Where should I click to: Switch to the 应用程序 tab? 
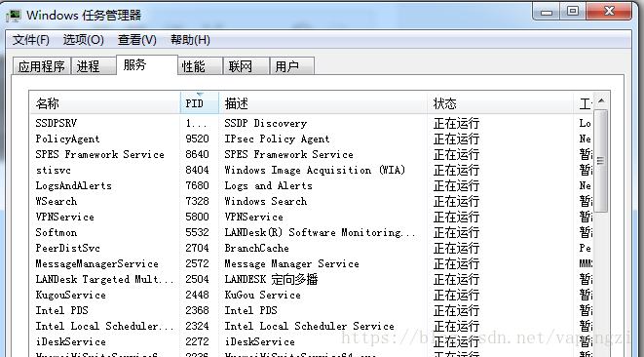pyautogui.click(x=42, y=66)
